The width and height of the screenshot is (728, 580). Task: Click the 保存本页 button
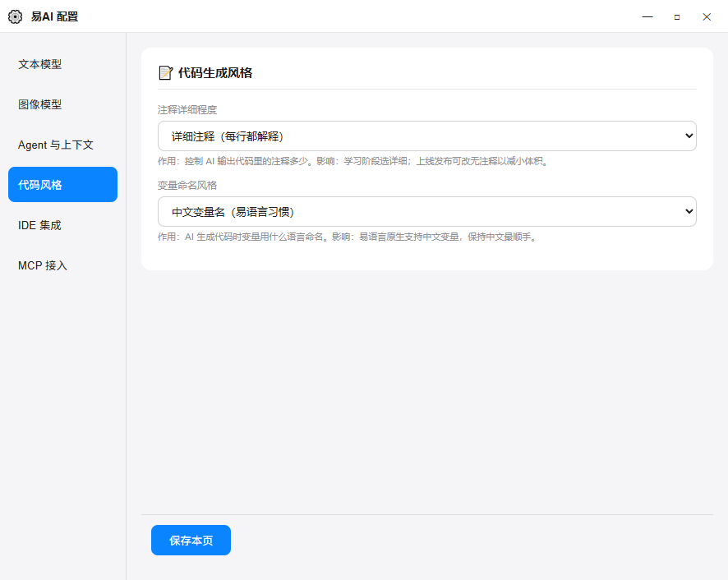coord(191,540)
